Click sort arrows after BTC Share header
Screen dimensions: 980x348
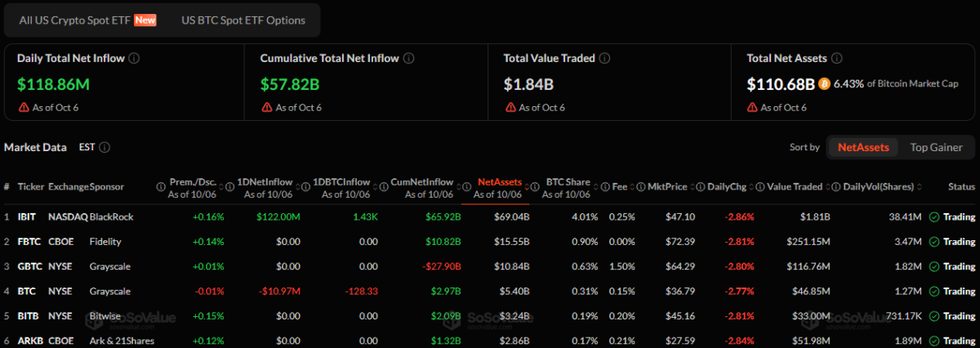coord(595,187)
